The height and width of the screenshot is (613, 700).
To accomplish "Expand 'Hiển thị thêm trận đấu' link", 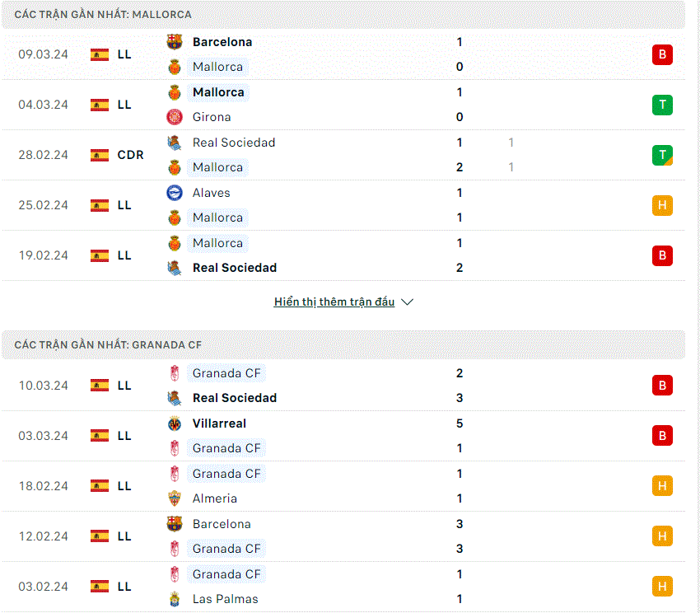I will (334, 302).
